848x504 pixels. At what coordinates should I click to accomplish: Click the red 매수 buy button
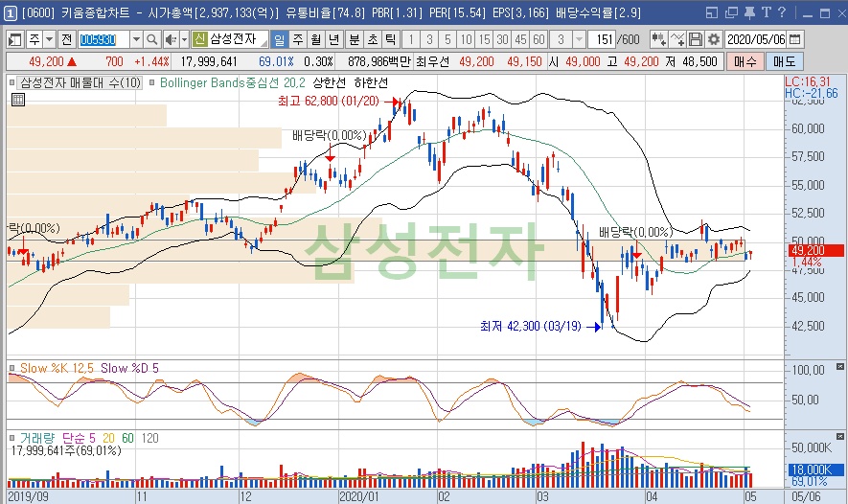(745, 61)
